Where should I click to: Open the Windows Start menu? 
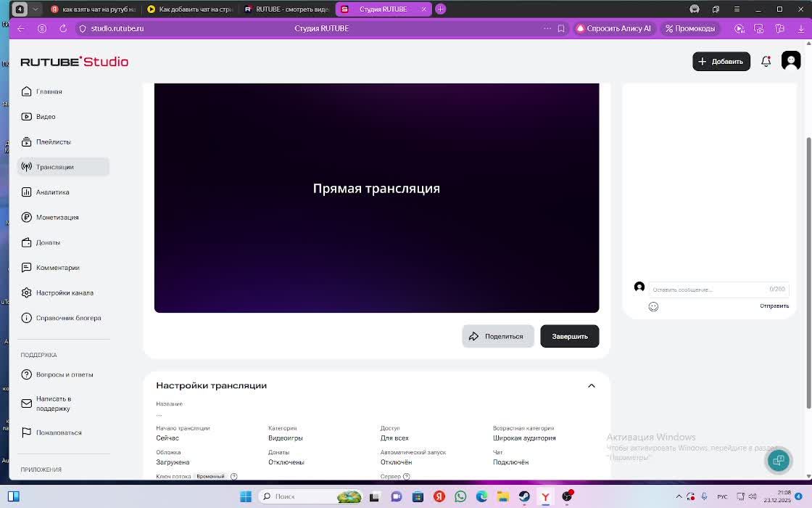pos(246,496)
